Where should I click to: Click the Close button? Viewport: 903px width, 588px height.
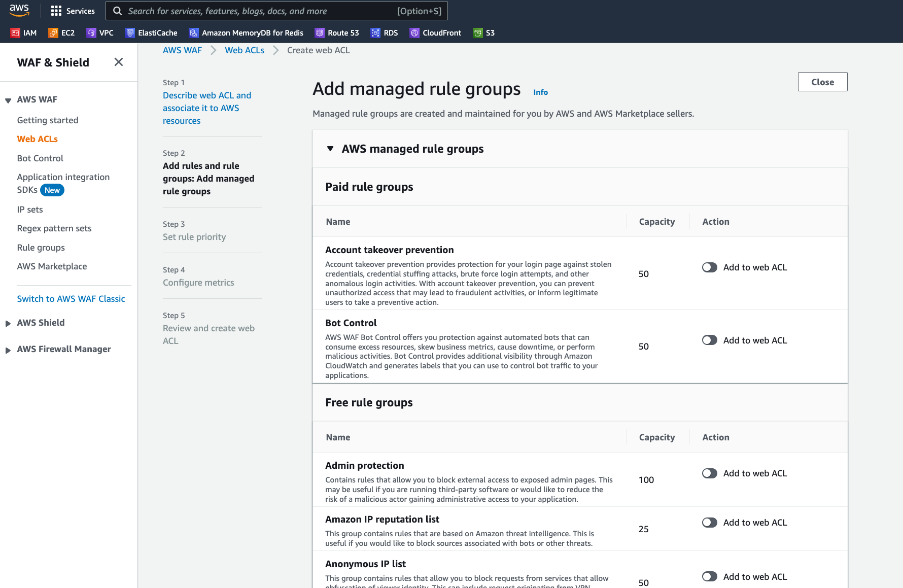822,82
